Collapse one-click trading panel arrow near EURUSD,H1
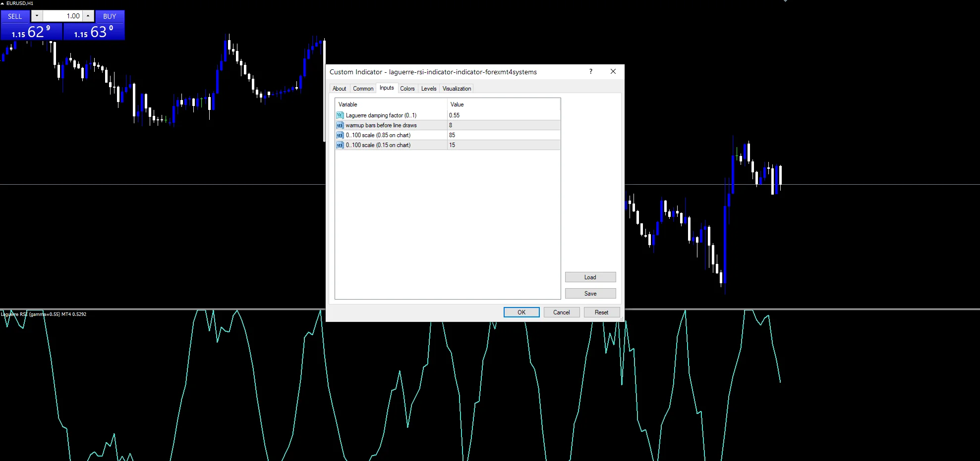This screenshot has width=980, height=461. point(2,3)
